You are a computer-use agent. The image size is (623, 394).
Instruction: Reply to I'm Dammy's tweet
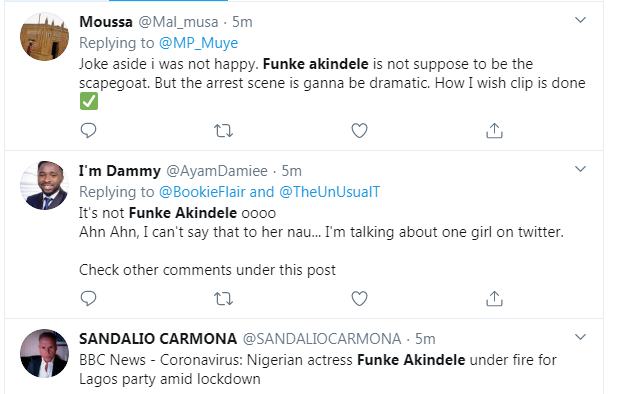88,298
